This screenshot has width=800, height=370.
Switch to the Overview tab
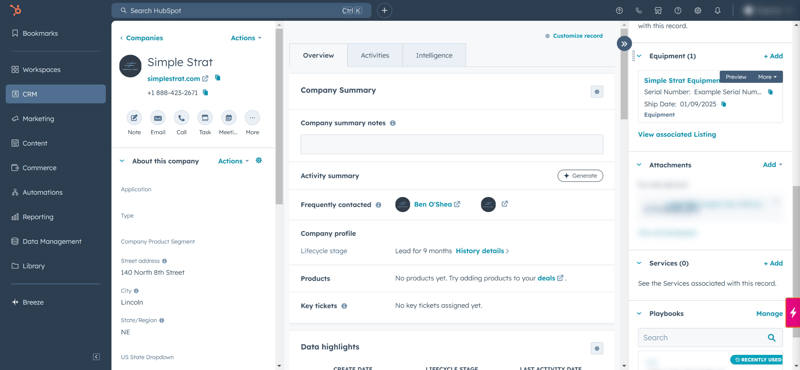point(318,56)
